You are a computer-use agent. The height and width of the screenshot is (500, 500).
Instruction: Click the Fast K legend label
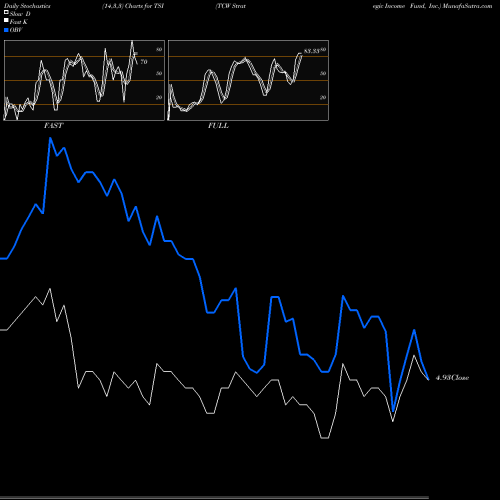[19, 22]
